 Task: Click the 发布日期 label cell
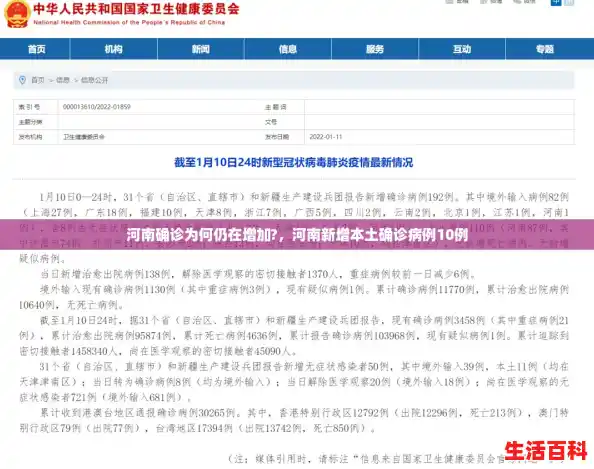[x=277, y=137]
